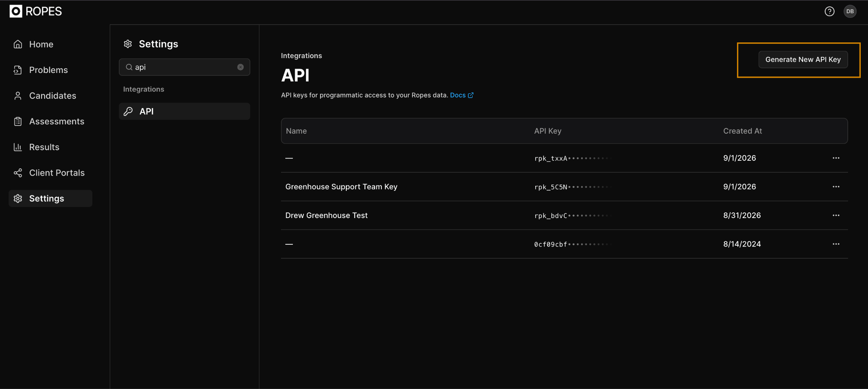Open Assessments section
The height and width of the screenshot is (389, 868).
pos(50,122)
